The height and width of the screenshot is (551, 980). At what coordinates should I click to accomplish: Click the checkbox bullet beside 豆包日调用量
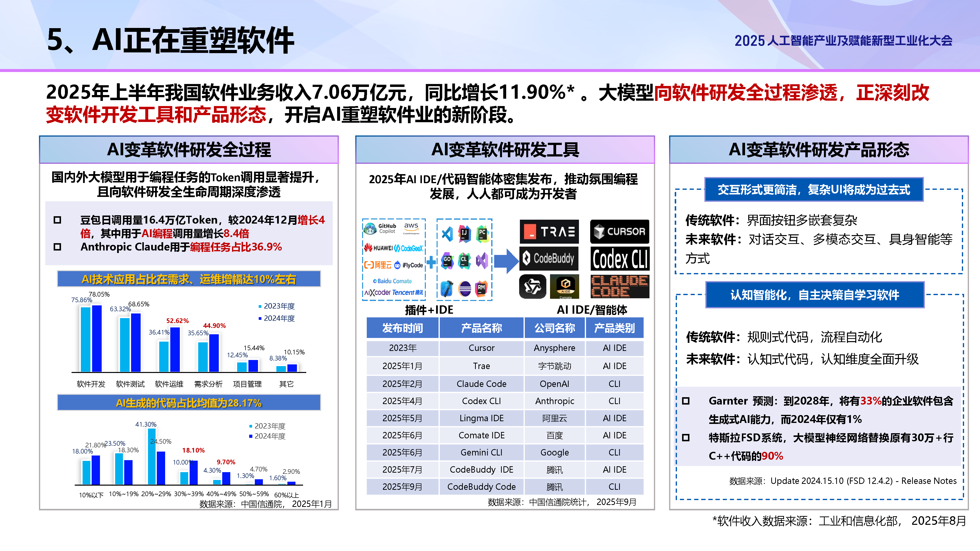pyautogui.click(x=57, y=220)
